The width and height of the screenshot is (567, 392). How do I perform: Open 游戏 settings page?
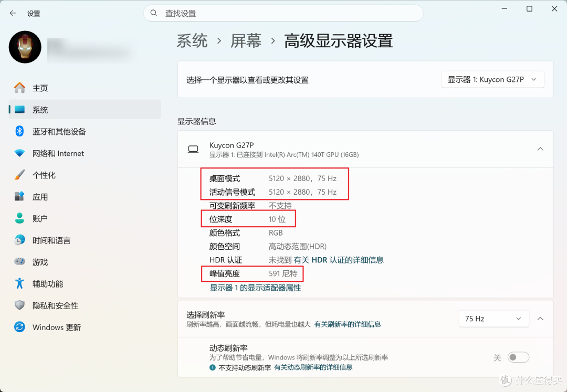click(85, 262)
